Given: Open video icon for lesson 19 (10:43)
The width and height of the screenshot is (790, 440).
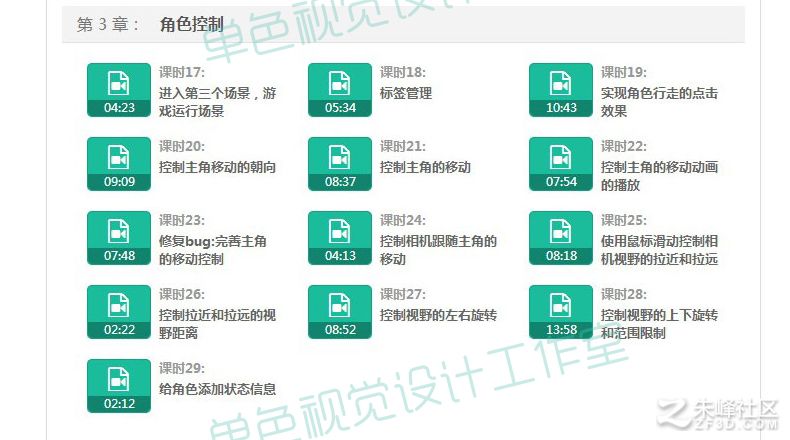Looking at the screenshot, I should [x=561, y=90].
